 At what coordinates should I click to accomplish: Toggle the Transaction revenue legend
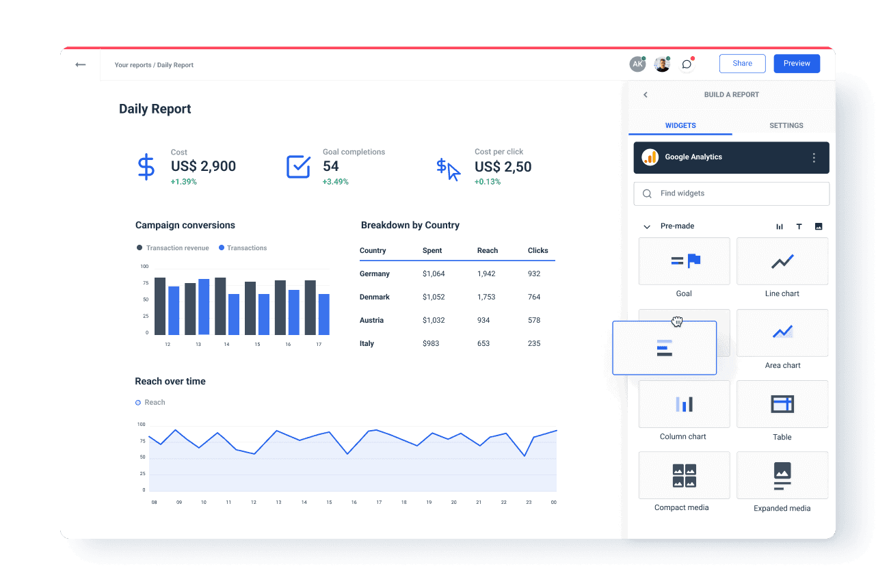click(x=172, y=248)
